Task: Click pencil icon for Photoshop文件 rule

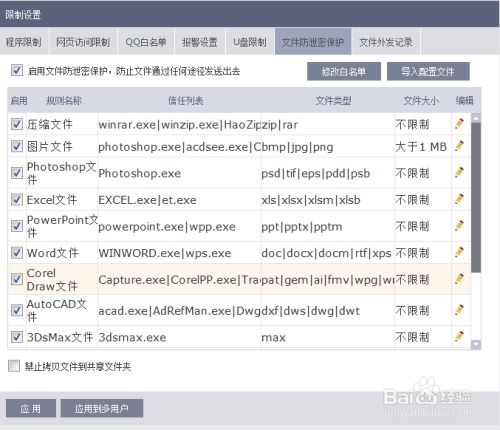Action: click(459, 173)
